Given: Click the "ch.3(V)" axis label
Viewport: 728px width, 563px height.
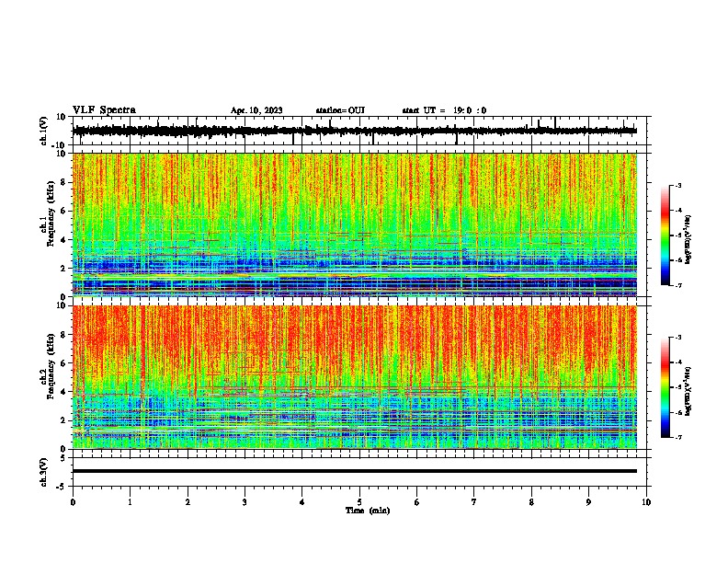Looking at the screenshot, I should pyautogui.click(x=44, y=472).
